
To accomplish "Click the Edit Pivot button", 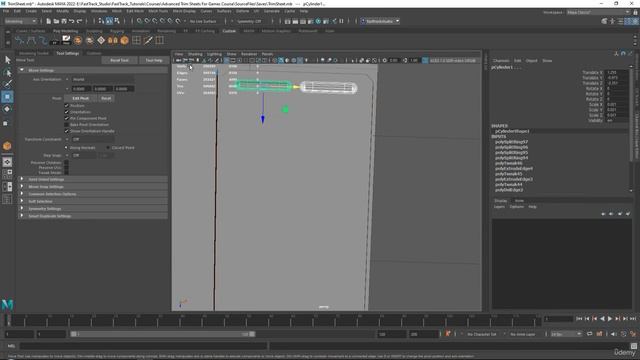I will (80, 98).
